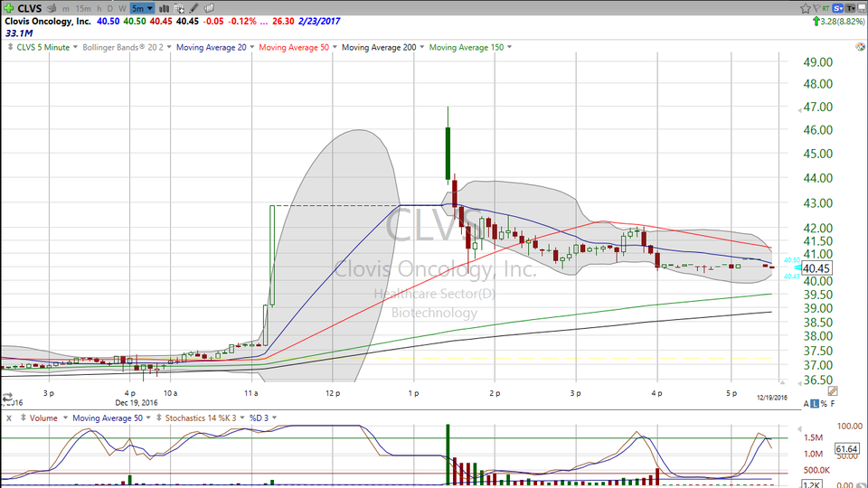
Task: Click the time axis sync arrows icon
Action: click(x=7, y=398)
